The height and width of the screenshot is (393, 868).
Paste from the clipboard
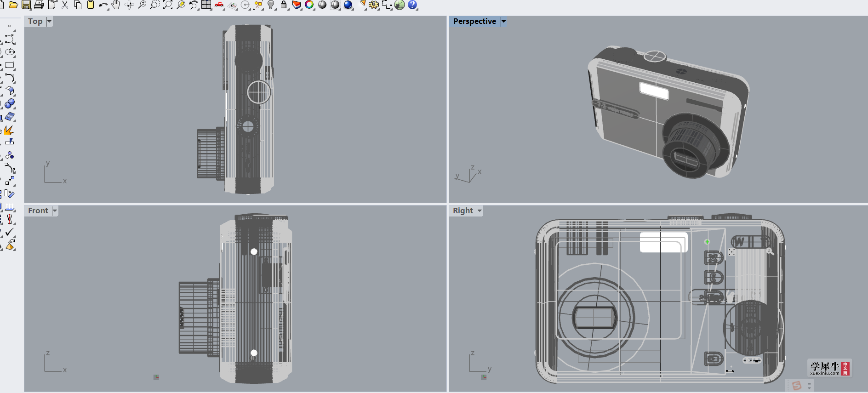point(91,5)
